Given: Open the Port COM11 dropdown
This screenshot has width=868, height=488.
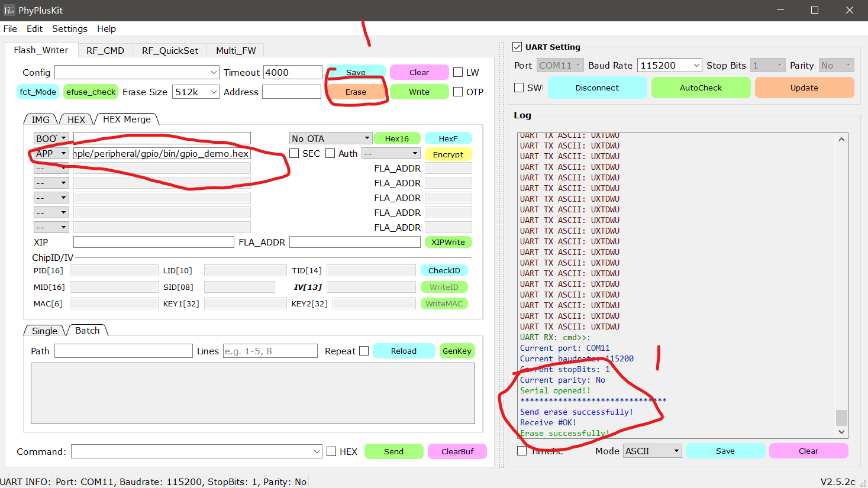Looking at the screenshot, I should pos(560,65).
